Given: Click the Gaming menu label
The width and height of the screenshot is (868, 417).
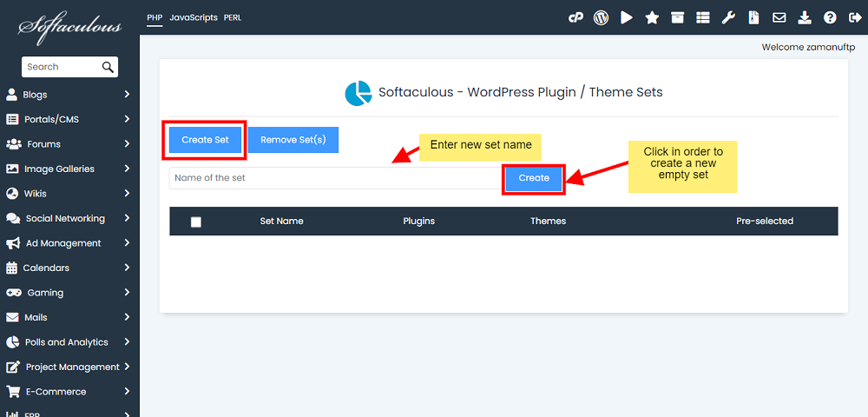Looking at the screenshot, I should (45, 293).
